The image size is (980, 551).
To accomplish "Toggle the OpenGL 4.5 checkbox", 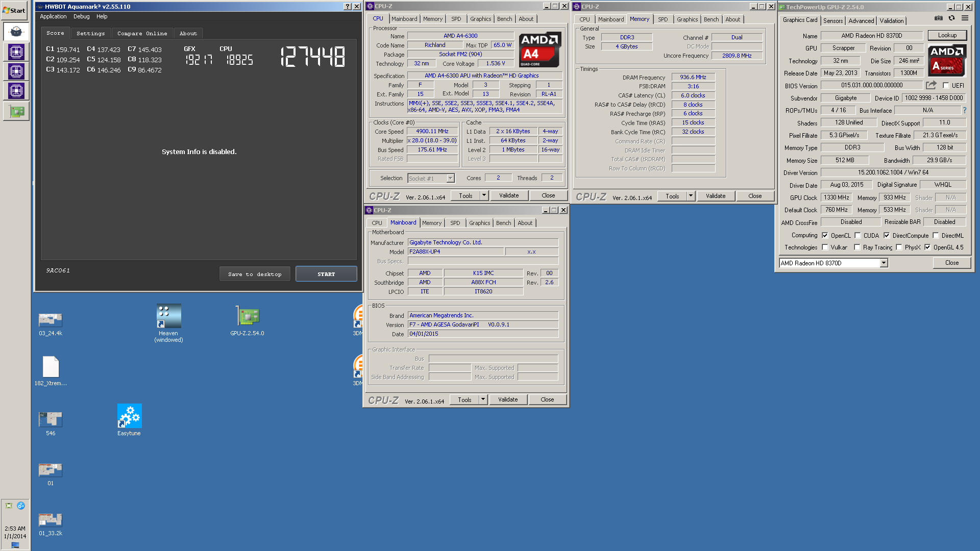I will (x=927, y=247).
